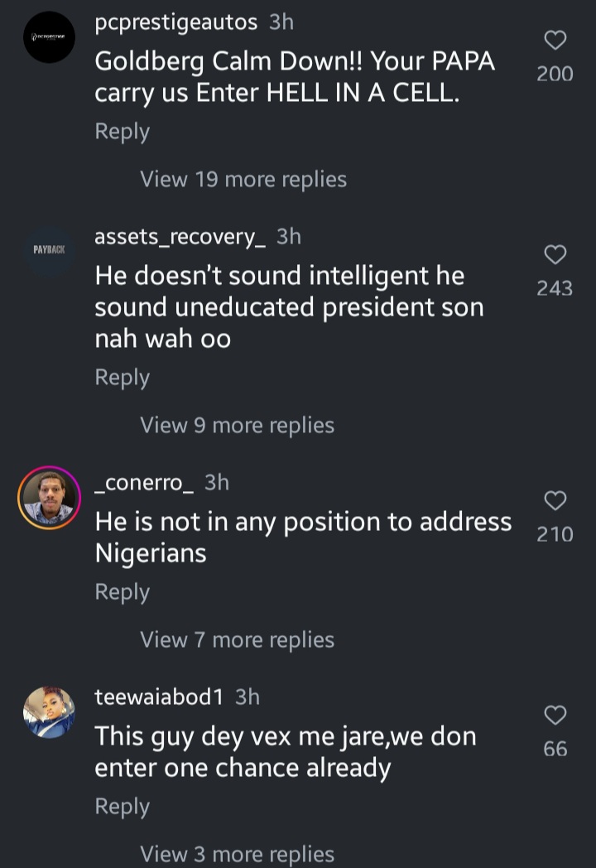The image size is (596, 868).
Task: Open teewaiabod1 username link
Action: tap(160, 697)
